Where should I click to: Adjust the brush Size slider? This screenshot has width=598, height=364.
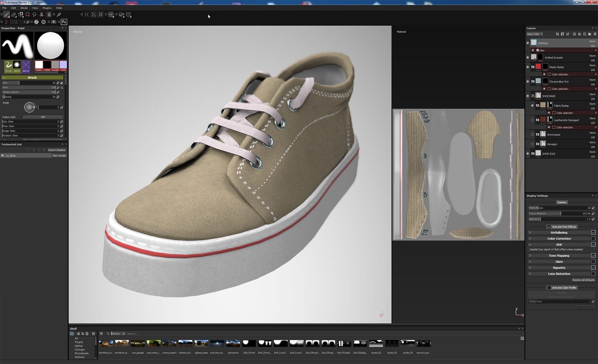19,83
